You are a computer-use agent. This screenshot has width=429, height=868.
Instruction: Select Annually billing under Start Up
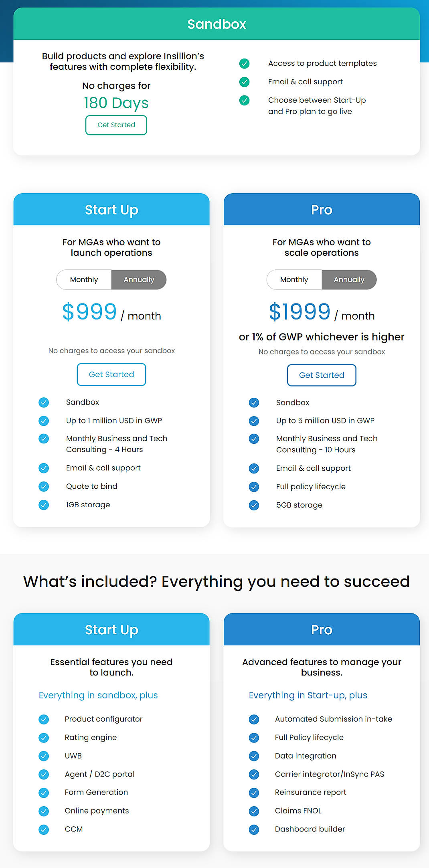pyautogui.click(x=139, y=279)
